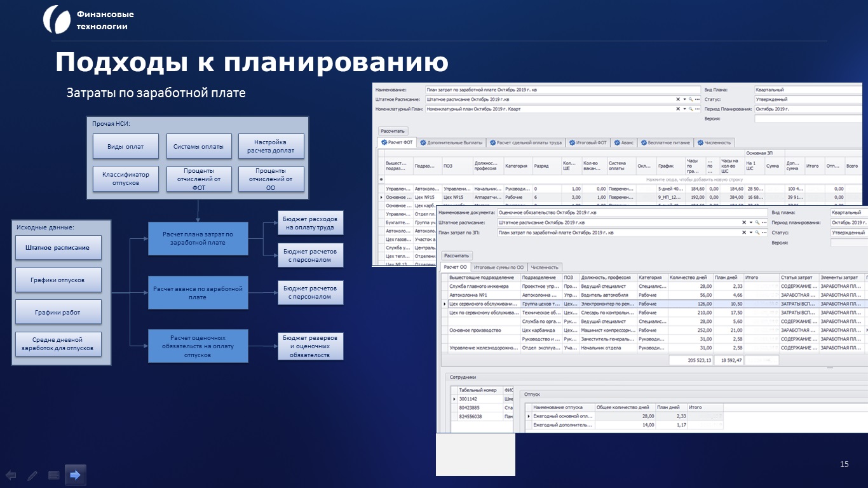Select Проценты отчислений от ФОТ box
Image resolution: width=868 pixels, height=488 pixels.
tap(198, 179)
